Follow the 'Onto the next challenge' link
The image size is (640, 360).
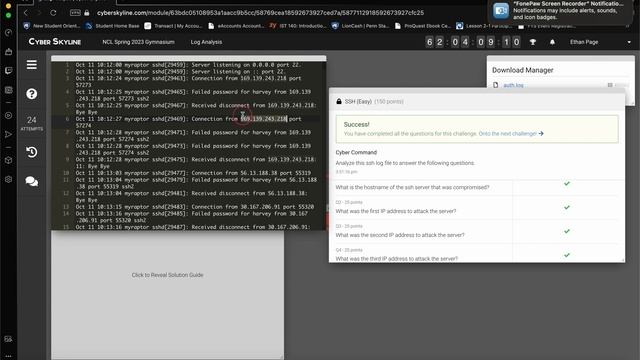[511, 133]
